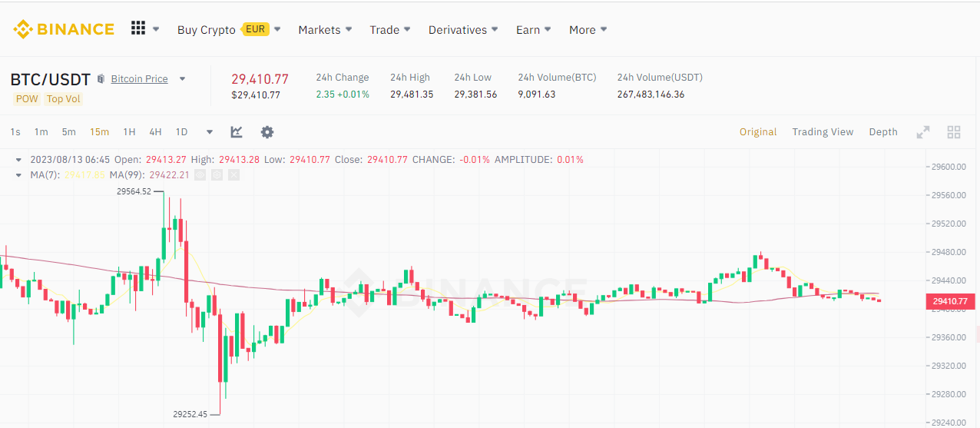Image resolution: width=980 pixels, height=428 pixels.
Task: Click 24h Volume(BTC) value 9,091.63
Action: pyautogui.click(x=537, y=95)
